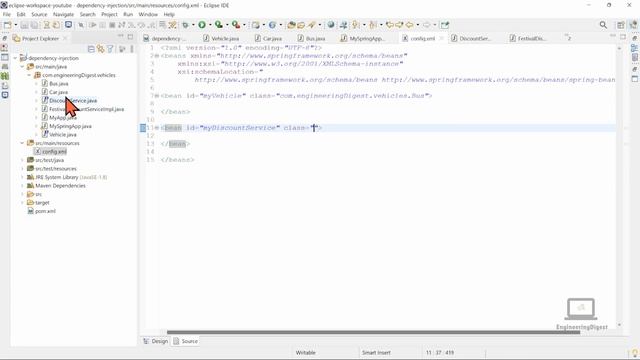Click the Pin Editor toolbar icon
The image size is (640, 360).
445,25
